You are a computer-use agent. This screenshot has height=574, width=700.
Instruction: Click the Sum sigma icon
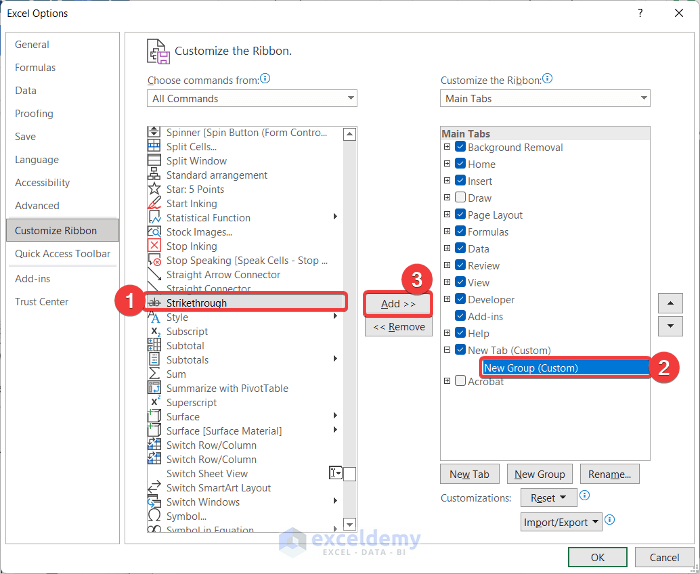(154, 374)
